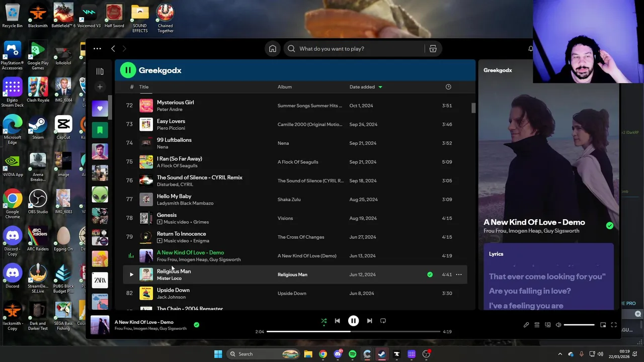Click the search magnifier icon

291,49
